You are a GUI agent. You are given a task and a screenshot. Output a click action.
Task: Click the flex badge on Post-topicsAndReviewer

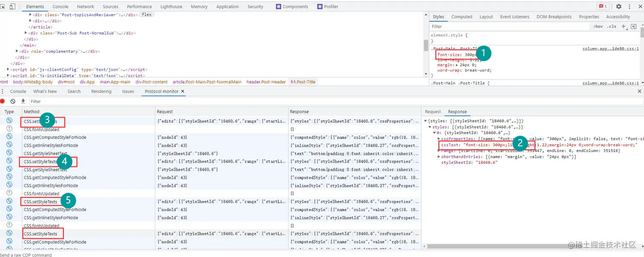147,14
